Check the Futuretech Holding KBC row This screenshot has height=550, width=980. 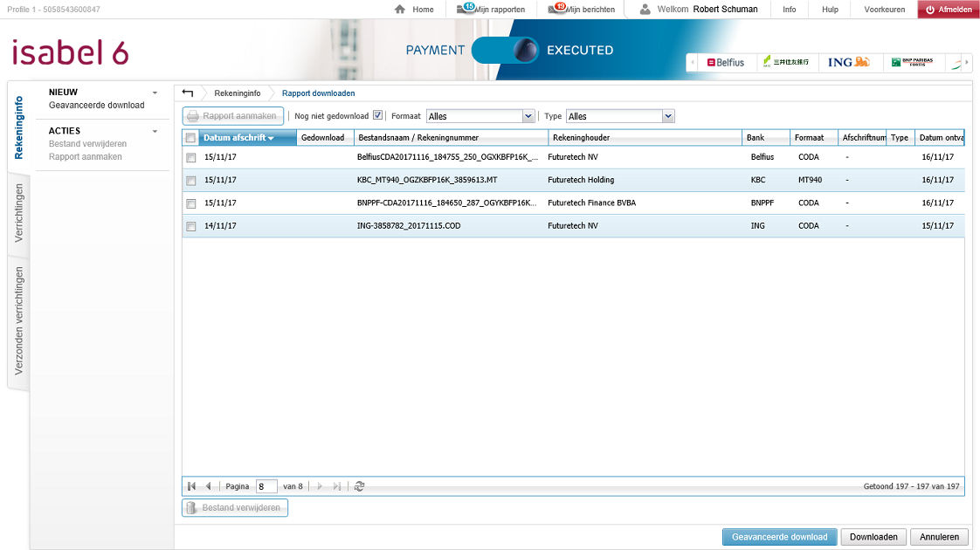pos(190,180)
